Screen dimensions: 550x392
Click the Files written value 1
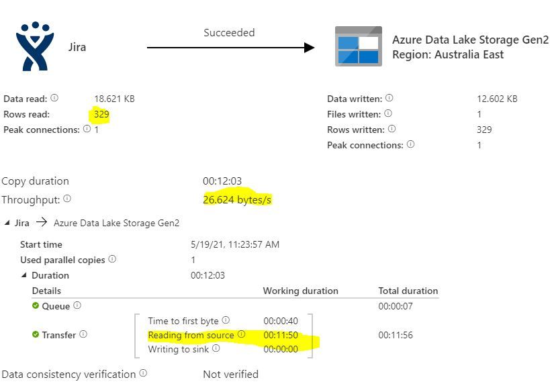click(x=479, y=114)
